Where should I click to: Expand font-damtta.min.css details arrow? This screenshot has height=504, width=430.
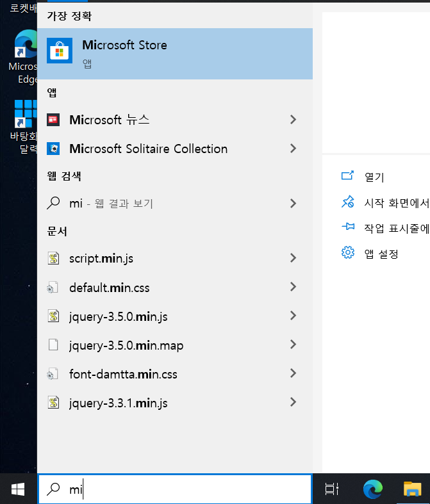click(x=293, y=373)
